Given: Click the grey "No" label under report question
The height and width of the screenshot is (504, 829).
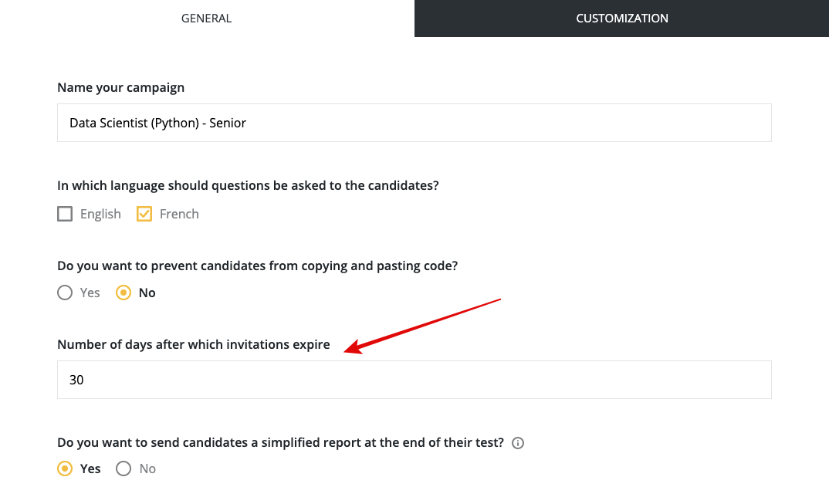Looking at the screenshot, I should [147, 468].
